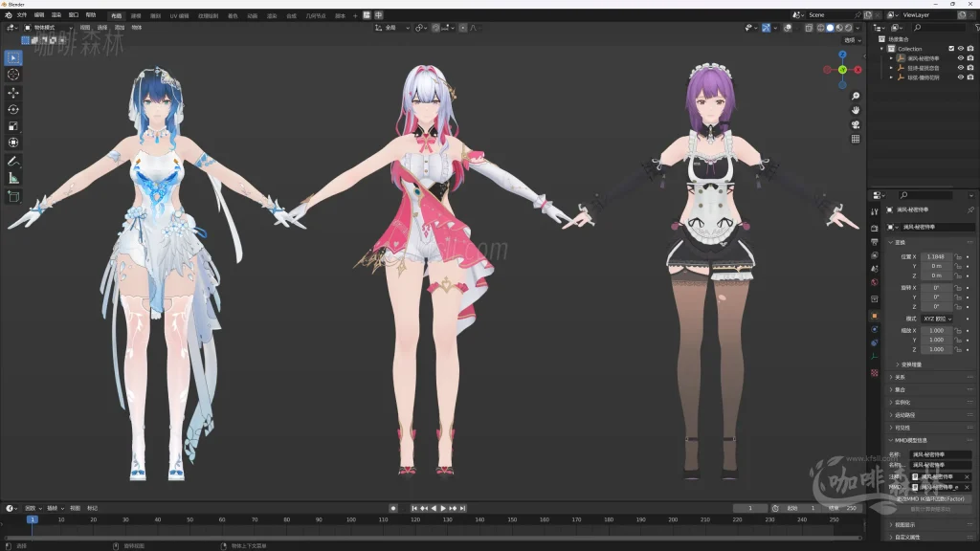Activate the Scale tool
Viewport: 980px width, 551px height.
[13, 126]
